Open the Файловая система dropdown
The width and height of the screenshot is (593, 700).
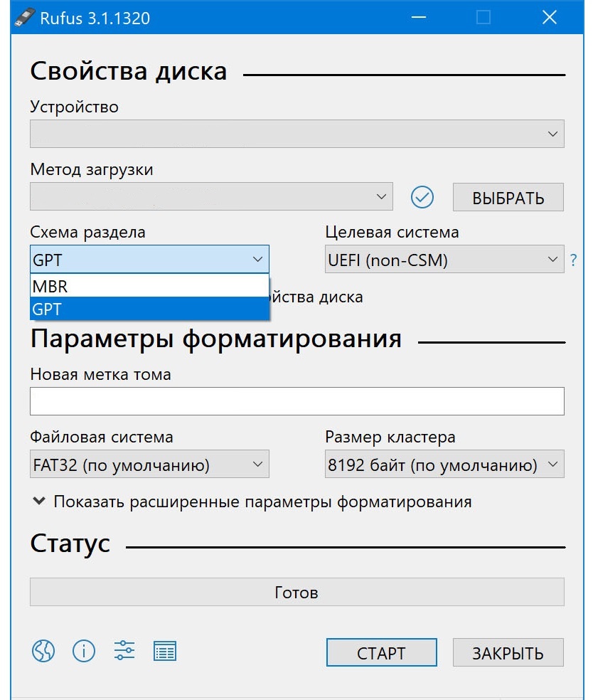(149, 464)
